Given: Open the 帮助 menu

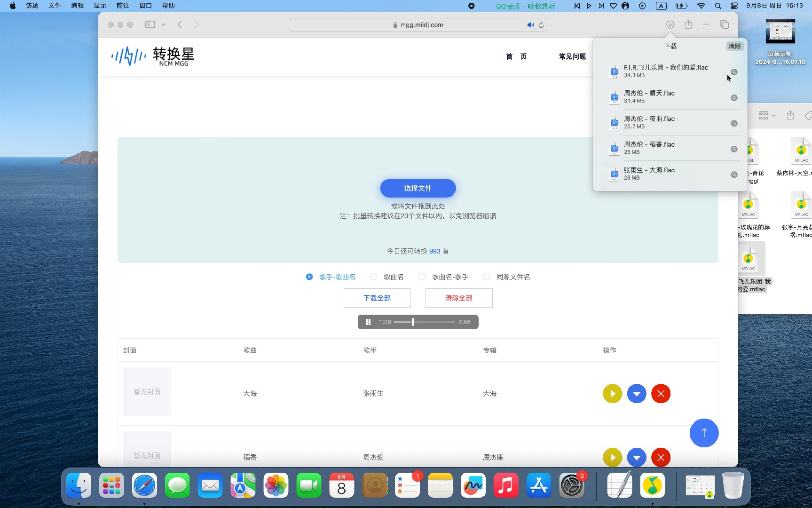Looking at the screenshot, I should [168, 6].
